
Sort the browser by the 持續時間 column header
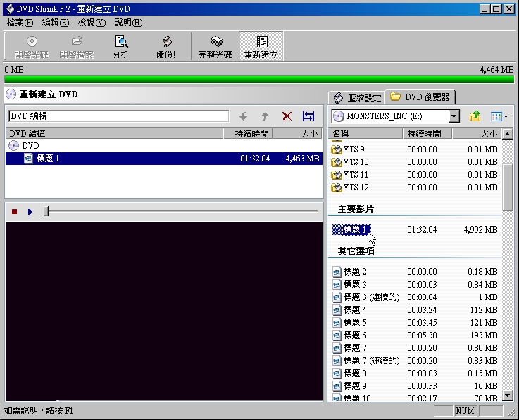(x=427, y=134)
